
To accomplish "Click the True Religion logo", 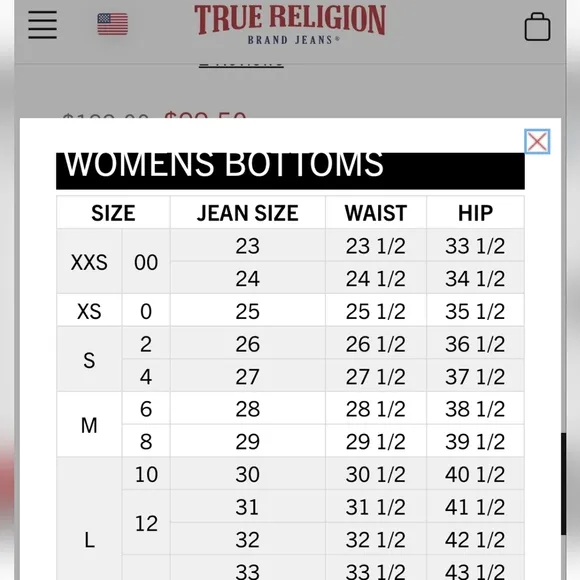I will point(290,24).
